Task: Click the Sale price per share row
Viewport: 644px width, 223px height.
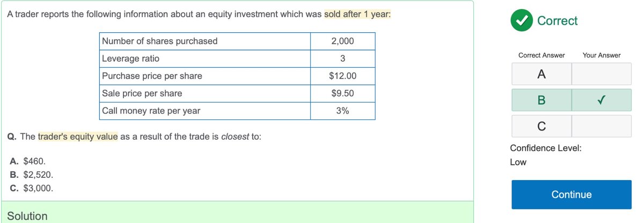Action: point(238,93)
